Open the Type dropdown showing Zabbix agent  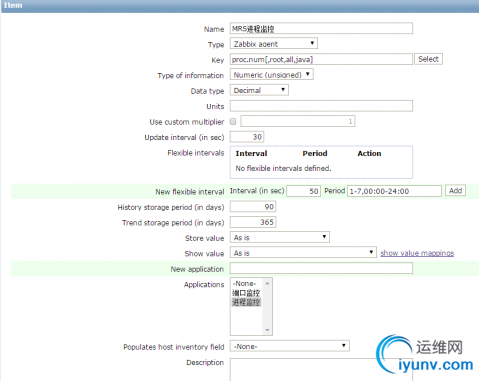click(273, 44)
